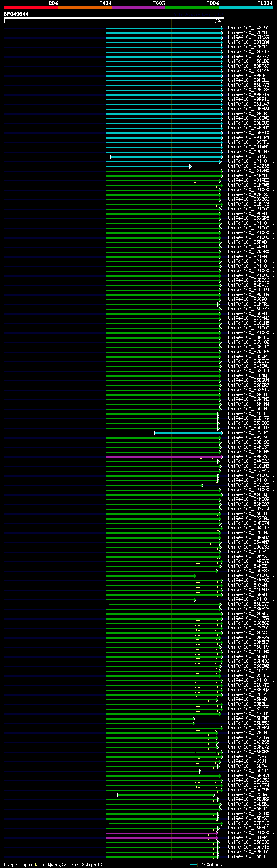The image size is (277, 868).
Task: Open hit UniRef100_Q2GYK4
Action: [x=248, y=728]
